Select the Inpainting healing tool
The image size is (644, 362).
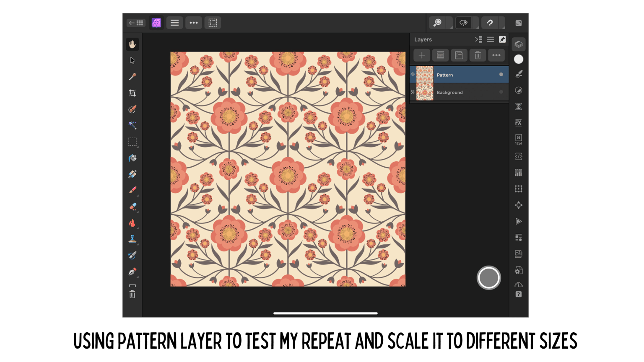pos(132,174)
